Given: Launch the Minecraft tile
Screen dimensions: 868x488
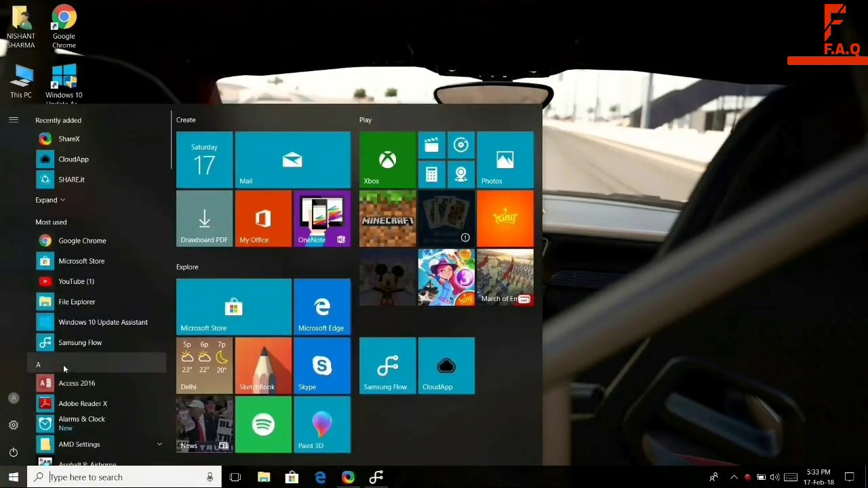Looking at the screenshot, I should click(387, 219).
